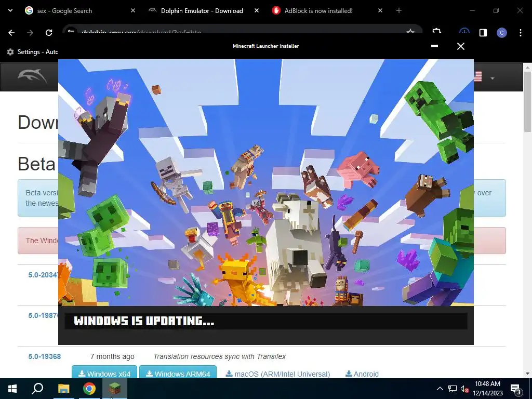Go back in Chrome
Screen dimensions: 532x399
pos(11,33)
